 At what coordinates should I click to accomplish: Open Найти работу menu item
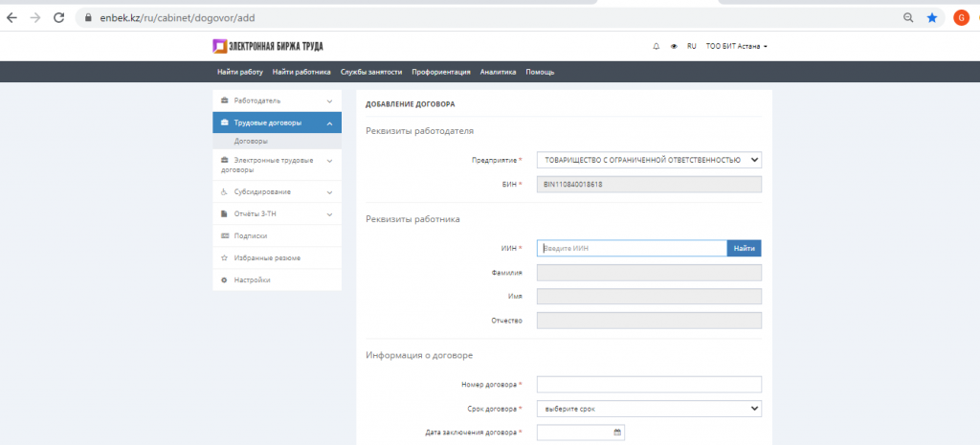coord(239,72)
